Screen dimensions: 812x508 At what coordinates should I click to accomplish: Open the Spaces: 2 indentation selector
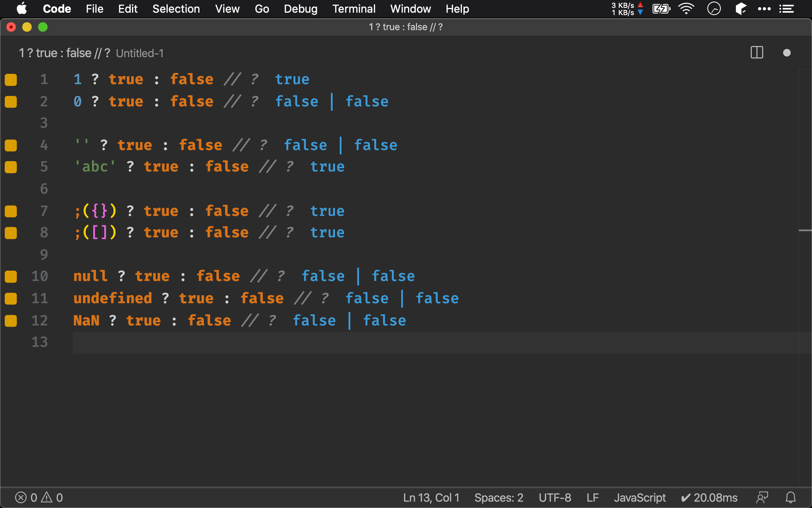(x=499, y=497)
